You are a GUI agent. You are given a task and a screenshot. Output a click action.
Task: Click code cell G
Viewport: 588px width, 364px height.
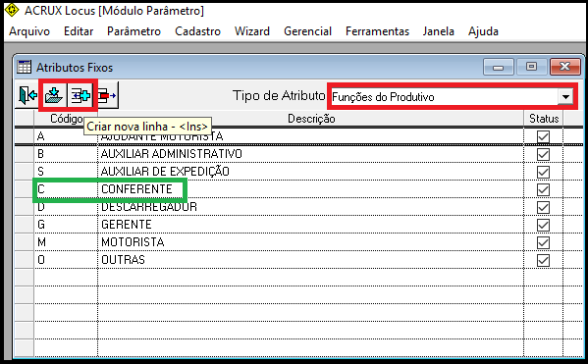[x=66, y=224]
